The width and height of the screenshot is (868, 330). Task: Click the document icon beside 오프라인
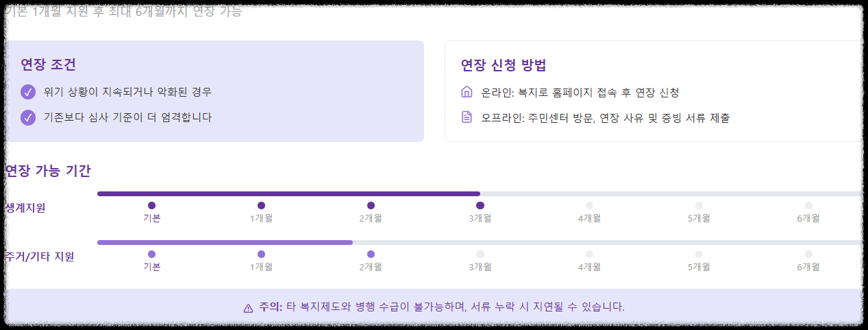click(467, 117)
